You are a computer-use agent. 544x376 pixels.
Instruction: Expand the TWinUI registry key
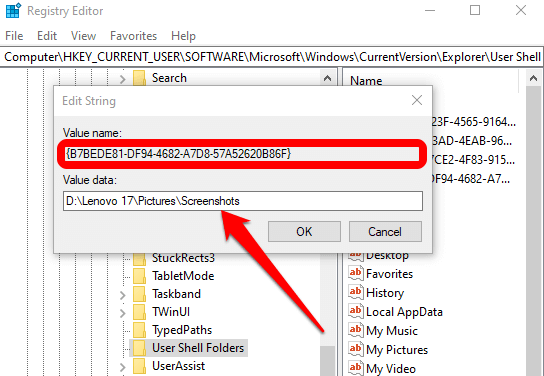[x=122, y=313]
